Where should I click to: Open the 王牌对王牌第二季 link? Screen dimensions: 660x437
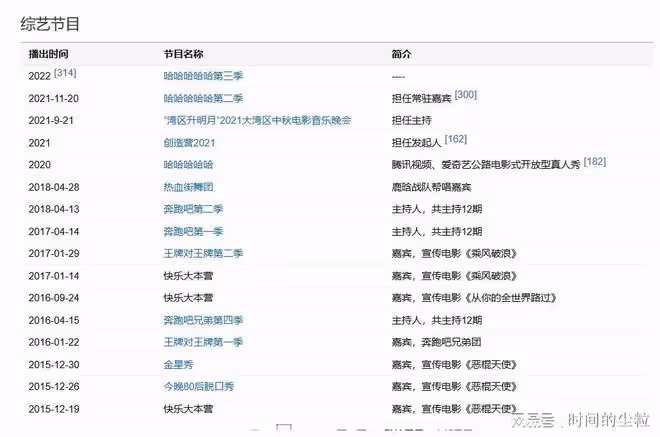pos(203,253)
